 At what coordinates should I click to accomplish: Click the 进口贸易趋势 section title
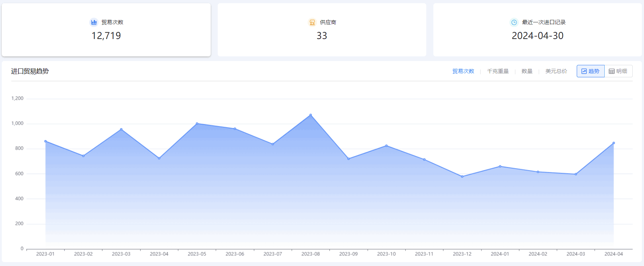click(30, 71)
